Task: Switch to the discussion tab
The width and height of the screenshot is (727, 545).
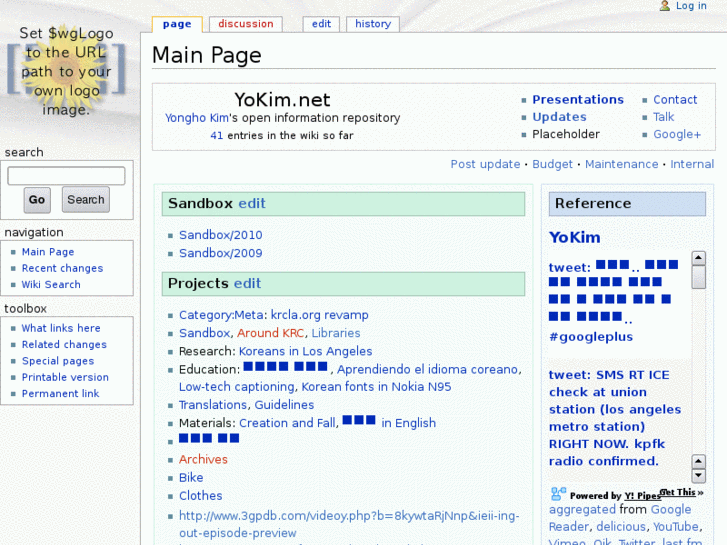Action: click(x=246, y=24)
